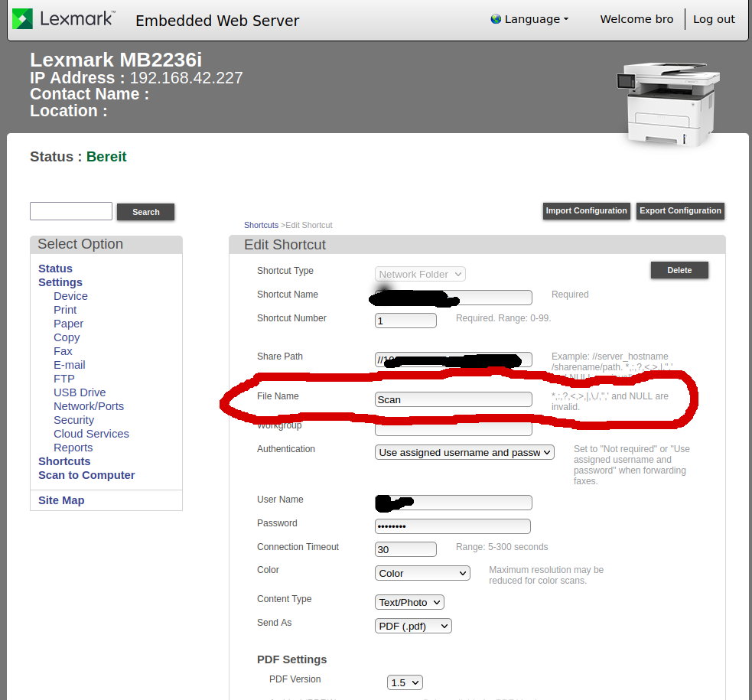This screenshot has height=700, width=752.
Task: Click the globe Language icon
Action: (x=496, y=19)
